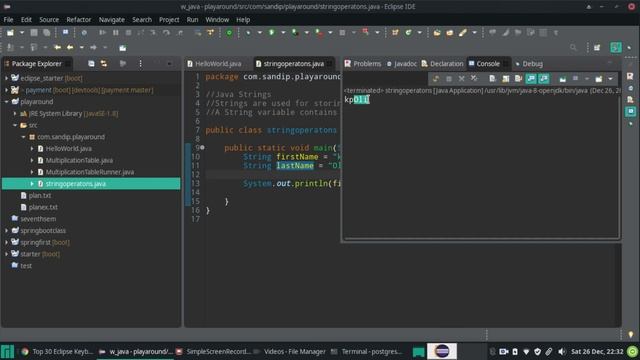Collapse the com.sandip.playaround package

(x=23, y=137)
